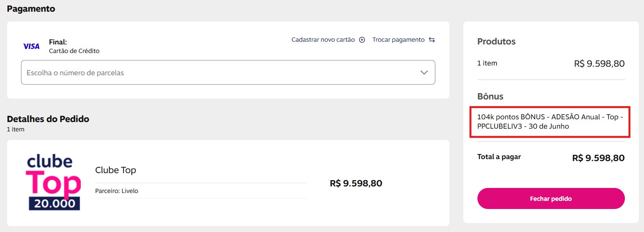This screenshot has height=232, width=644.
Task: Click the Clube Top product name
Action: pyautogui.click(x=115, y=170)
